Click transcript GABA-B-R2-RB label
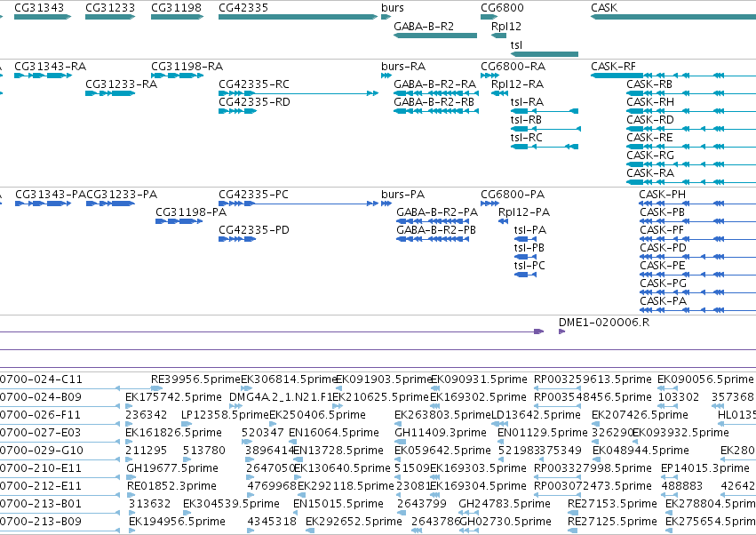Image resolution: width=756 pixels, height=535 pixels. (x=434, y=102)
